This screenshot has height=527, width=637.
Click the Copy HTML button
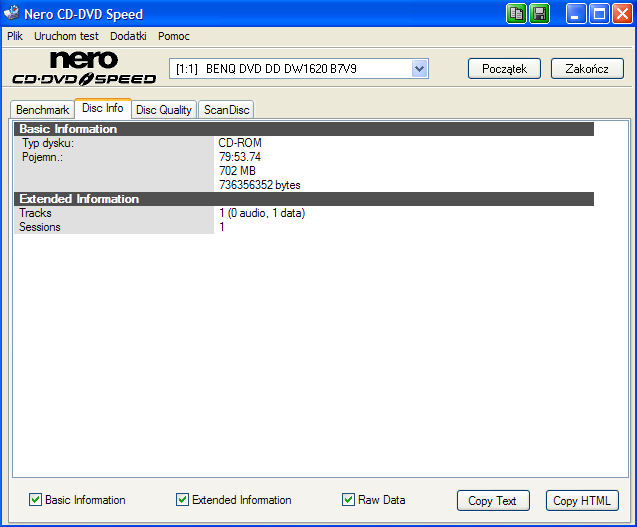[582, 501]
